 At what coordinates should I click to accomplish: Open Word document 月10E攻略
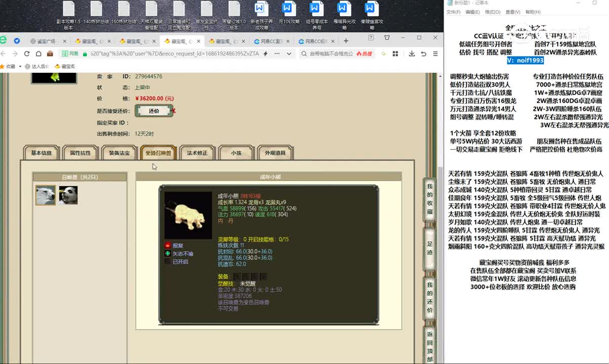point(289,13)
